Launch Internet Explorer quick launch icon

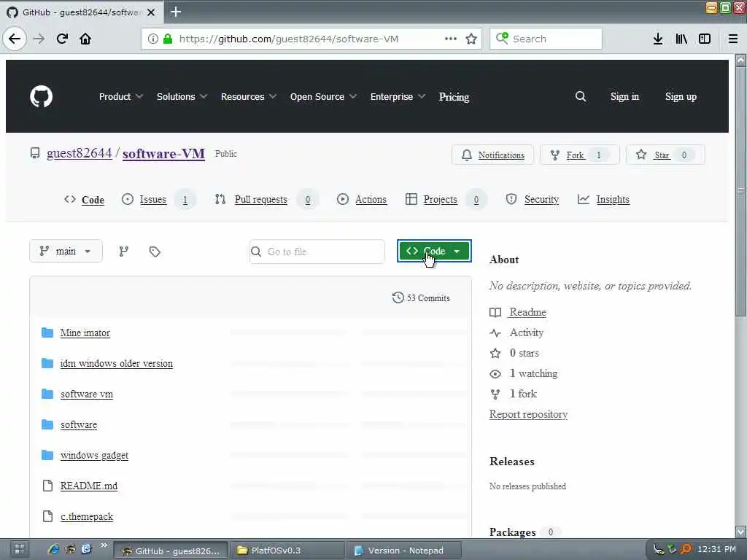pos(53,550)
